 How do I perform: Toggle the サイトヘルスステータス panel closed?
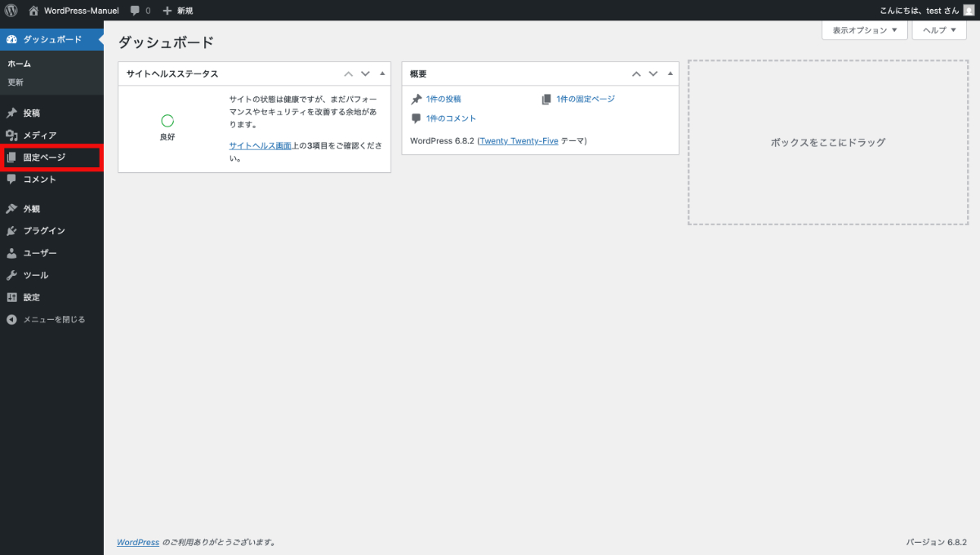coord(381,73)
